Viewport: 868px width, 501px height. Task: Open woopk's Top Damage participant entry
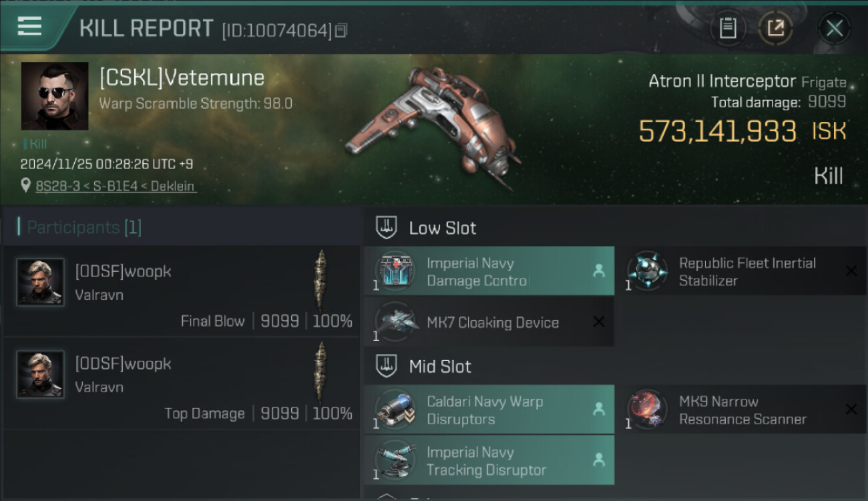point(182,382)
